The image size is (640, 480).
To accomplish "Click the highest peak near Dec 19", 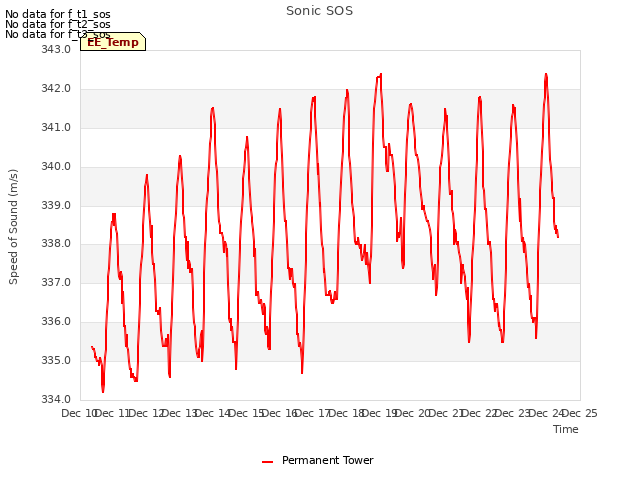I will (381, 74).
